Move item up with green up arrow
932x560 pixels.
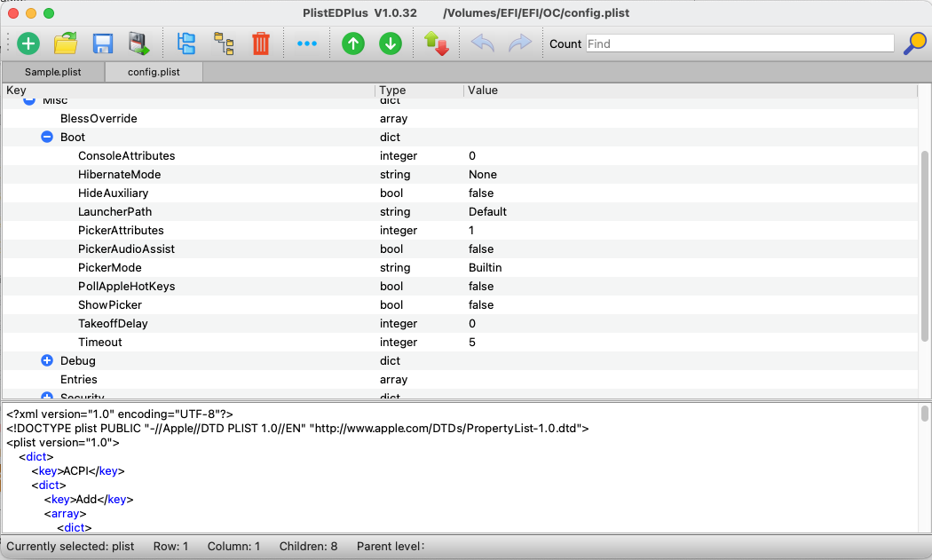point(353,43)
